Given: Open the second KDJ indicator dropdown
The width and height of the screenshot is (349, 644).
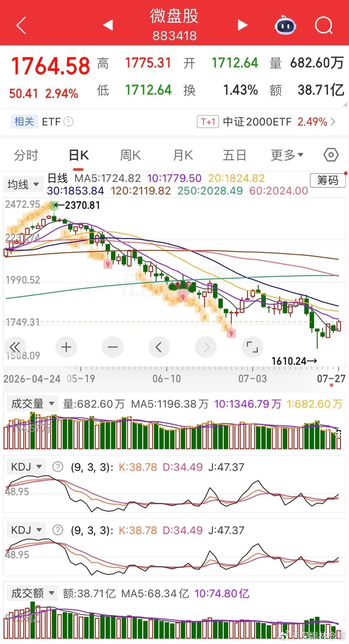Looking at the screenshot, I should point(26,530).
